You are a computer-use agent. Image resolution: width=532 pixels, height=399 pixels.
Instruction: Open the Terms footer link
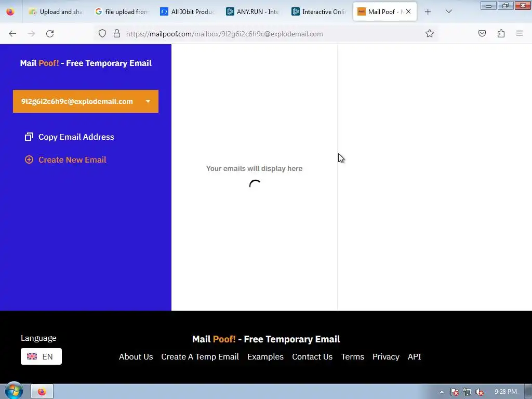pyautogui.click(x=353, y=356)
